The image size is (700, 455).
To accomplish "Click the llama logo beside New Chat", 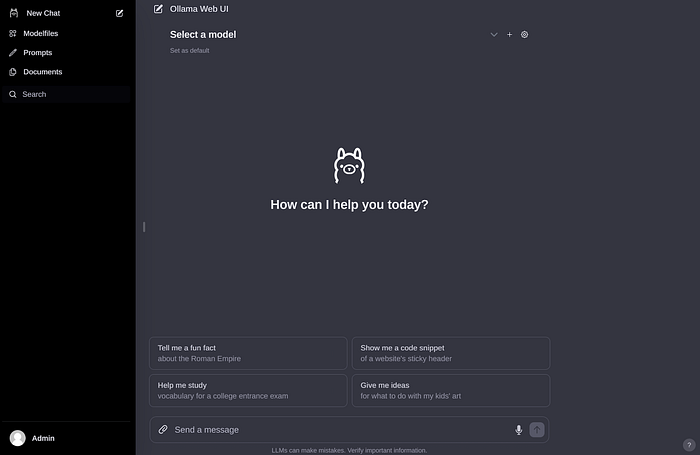I will pyautogui.click(x=14, y=13).
